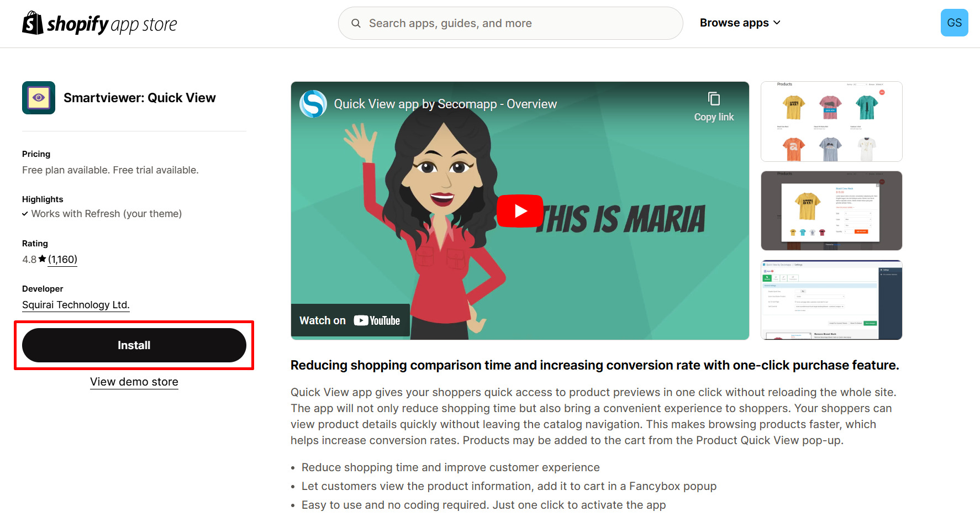This screenshot has width=980, height=522.
Task: Open the app settings screenshot thumbnail
Action: tap(831, 300)
